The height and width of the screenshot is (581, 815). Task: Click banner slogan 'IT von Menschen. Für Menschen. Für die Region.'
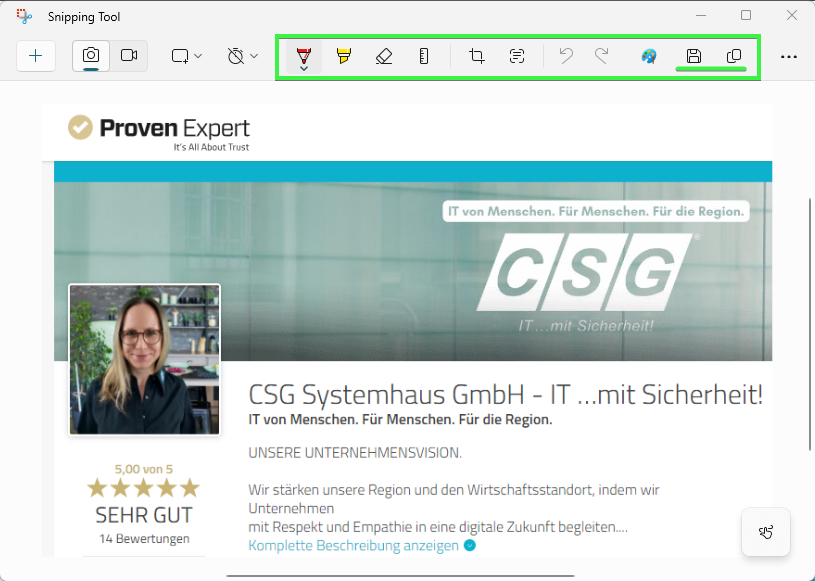596,212
